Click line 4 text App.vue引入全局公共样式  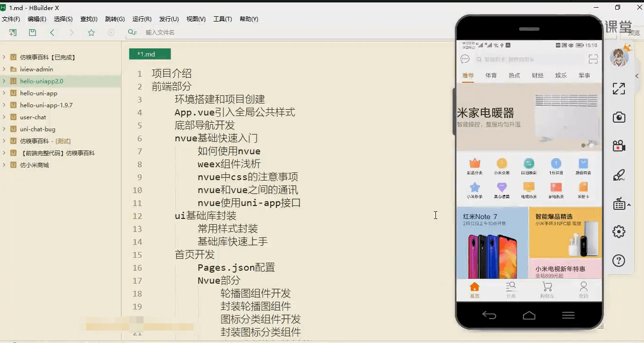click(235, 112)
